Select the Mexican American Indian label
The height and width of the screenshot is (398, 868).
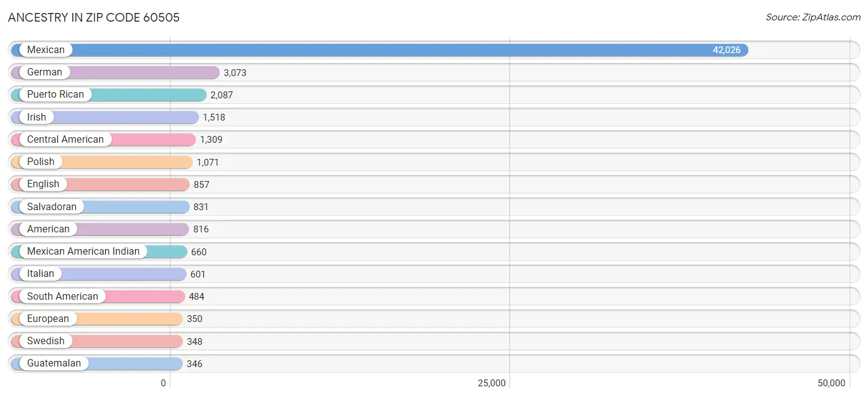coord(83,252)
